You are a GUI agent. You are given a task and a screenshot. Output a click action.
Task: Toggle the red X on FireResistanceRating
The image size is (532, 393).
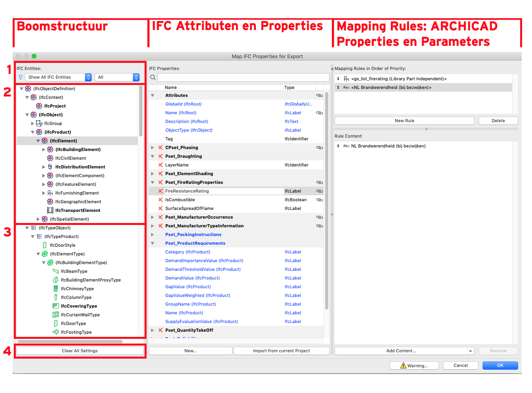pos(161,191)
